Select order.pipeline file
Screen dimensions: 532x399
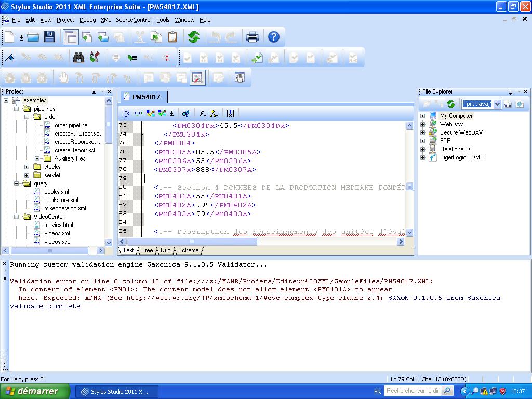(x=71, y=125)
